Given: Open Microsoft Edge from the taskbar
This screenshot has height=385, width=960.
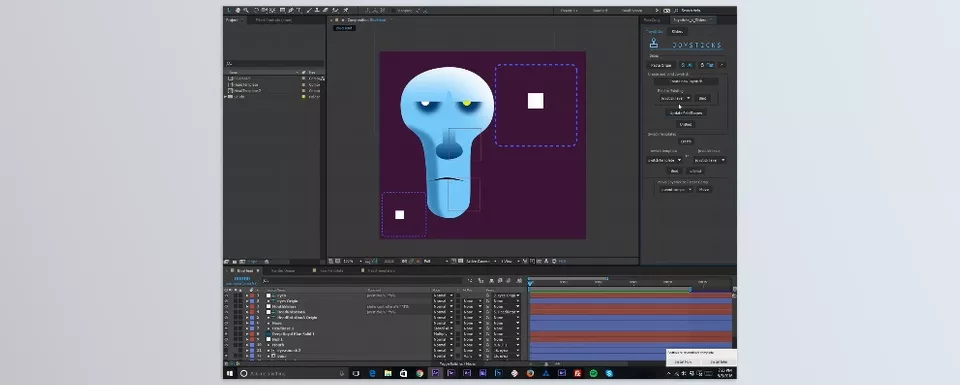Looking at the screenshot, I should click(372, 373).
